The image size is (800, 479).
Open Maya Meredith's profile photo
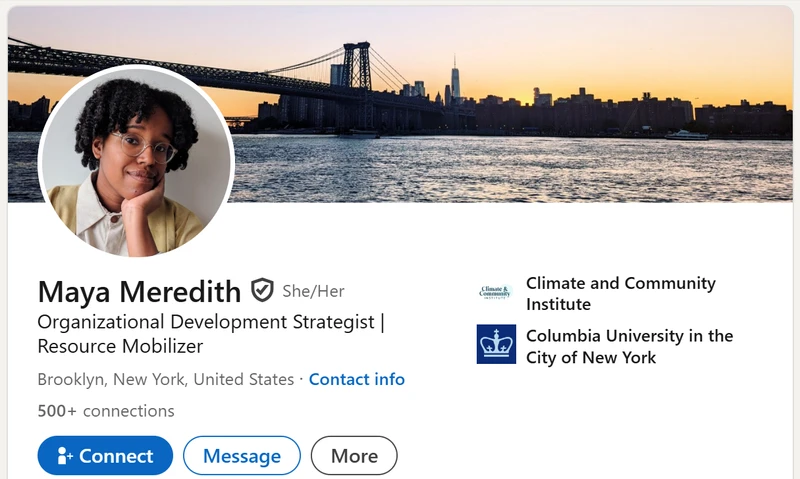click(x=136, y=162)
